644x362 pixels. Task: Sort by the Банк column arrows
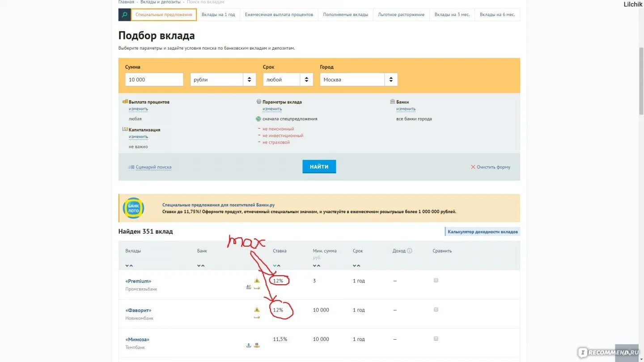201,266
